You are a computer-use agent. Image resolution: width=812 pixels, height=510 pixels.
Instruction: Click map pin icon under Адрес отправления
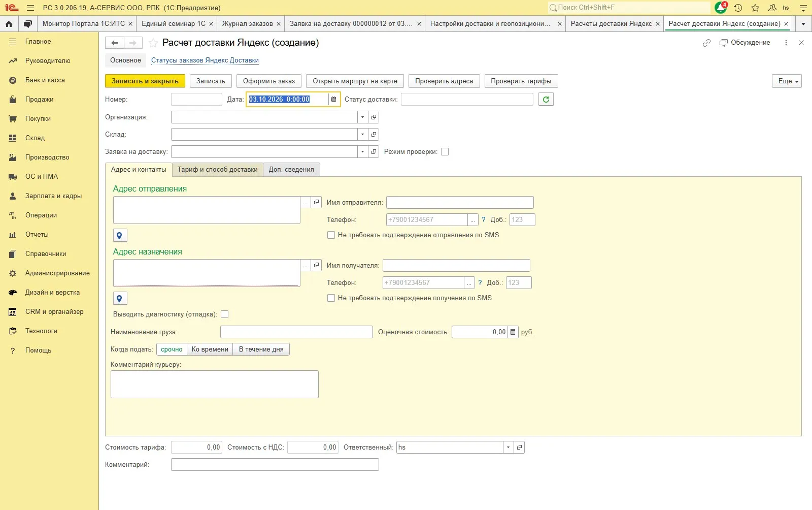point(120,236)
